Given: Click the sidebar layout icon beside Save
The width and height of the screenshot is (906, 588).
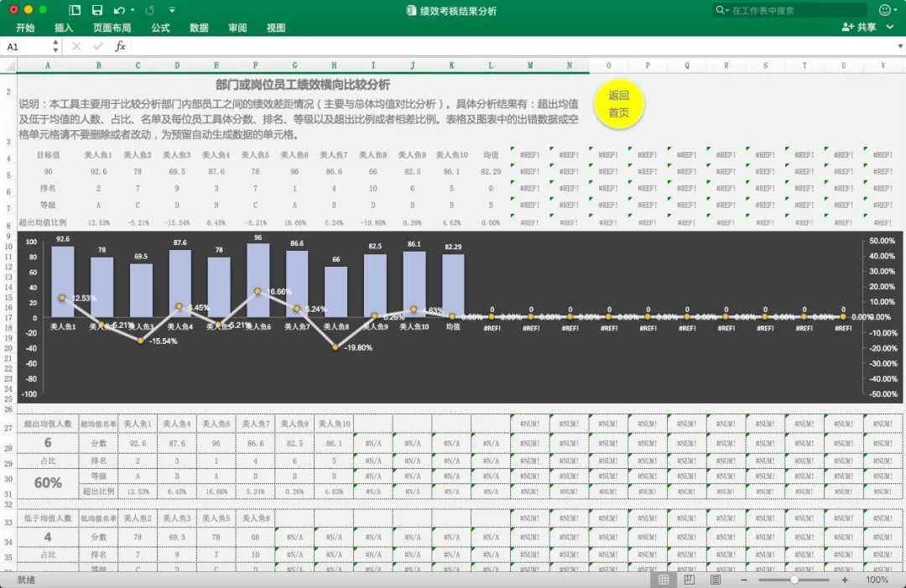Looking at the screenshot, I should (75, 10).
